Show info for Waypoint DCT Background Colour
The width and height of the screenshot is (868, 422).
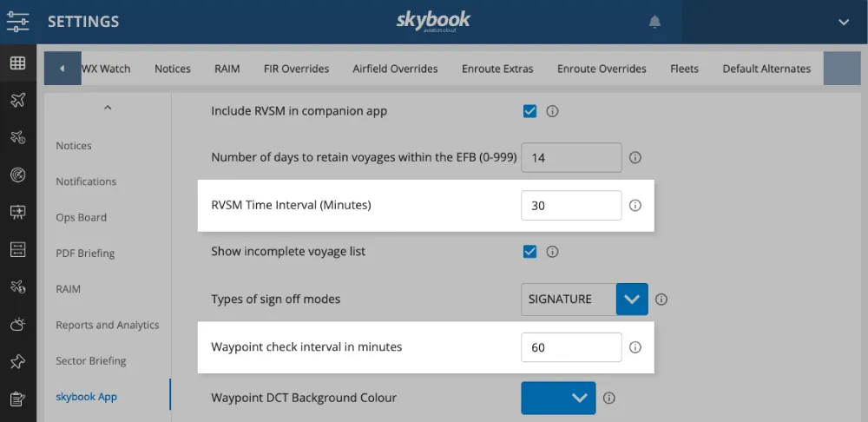[x=609, y=399]
